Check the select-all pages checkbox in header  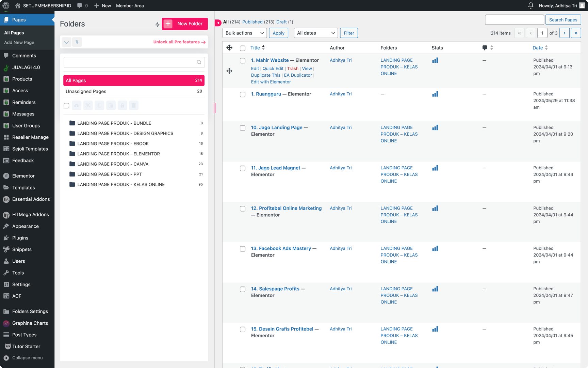(243, 48)
